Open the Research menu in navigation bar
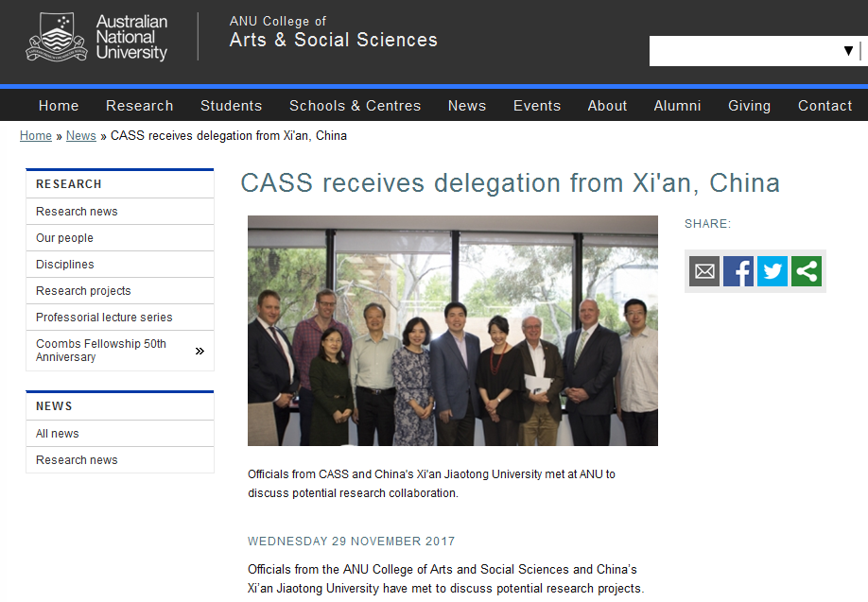Screen dimensions: 868x602 (139, 106)
